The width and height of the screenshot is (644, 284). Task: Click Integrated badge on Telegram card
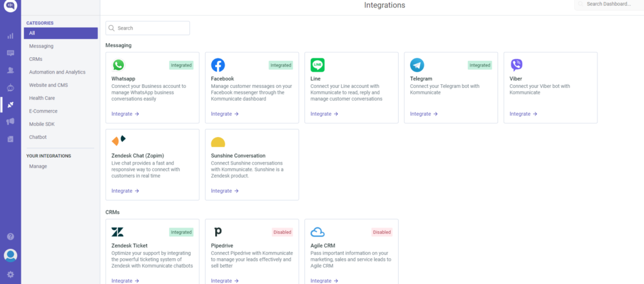[x=480, y=65]
